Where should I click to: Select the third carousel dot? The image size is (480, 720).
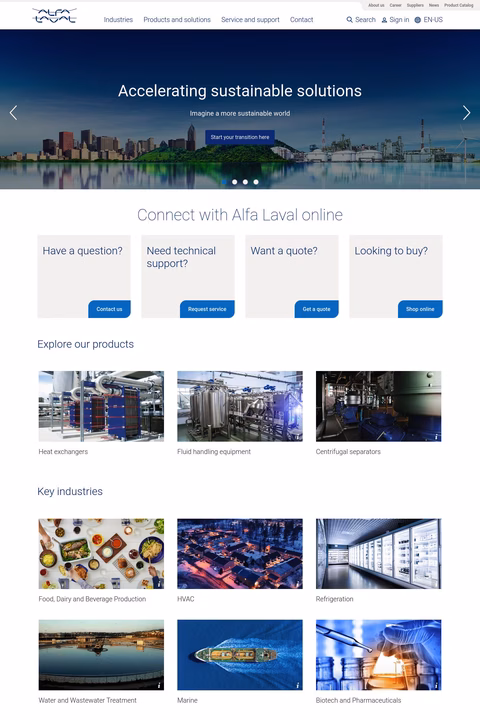[245, 182]
